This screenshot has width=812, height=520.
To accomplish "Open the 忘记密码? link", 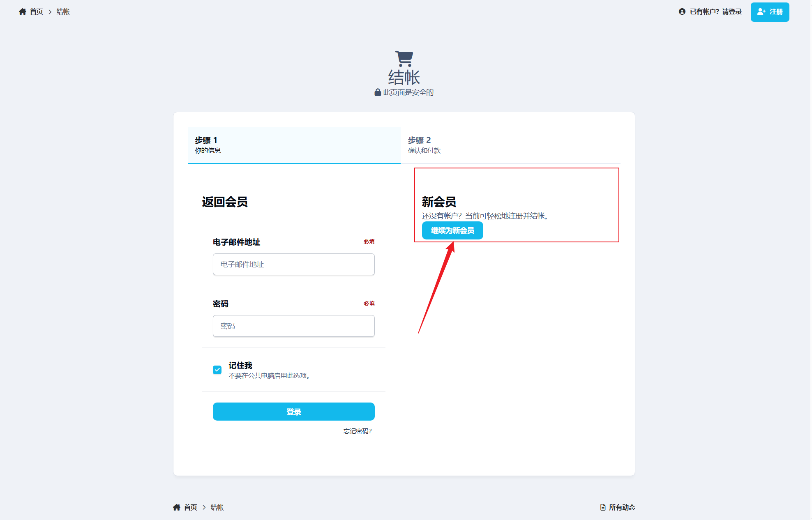I will (x=358, y=431).
